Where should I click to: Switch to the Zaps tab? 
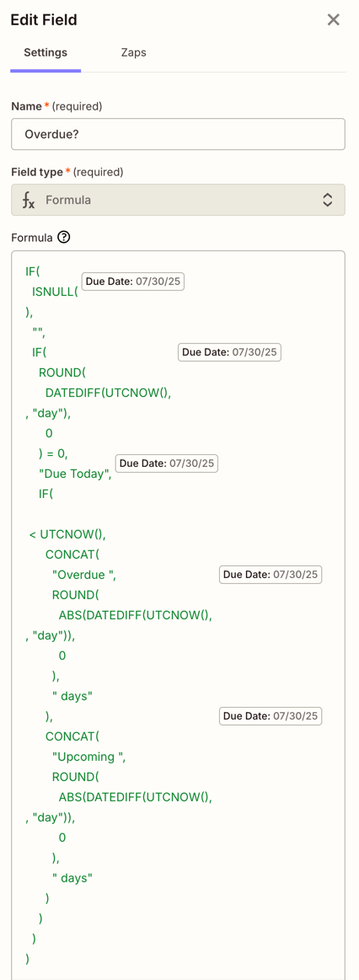pos(133,52)
